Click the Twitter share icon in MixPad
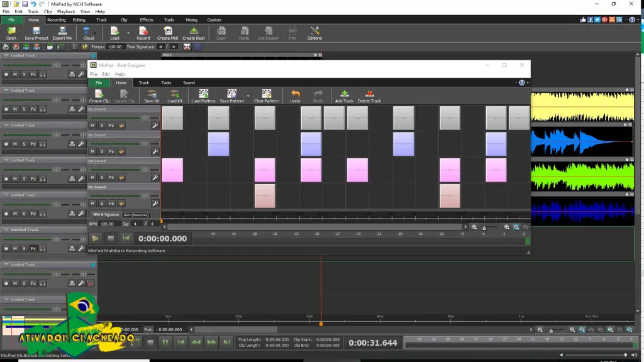 (597, 19)
